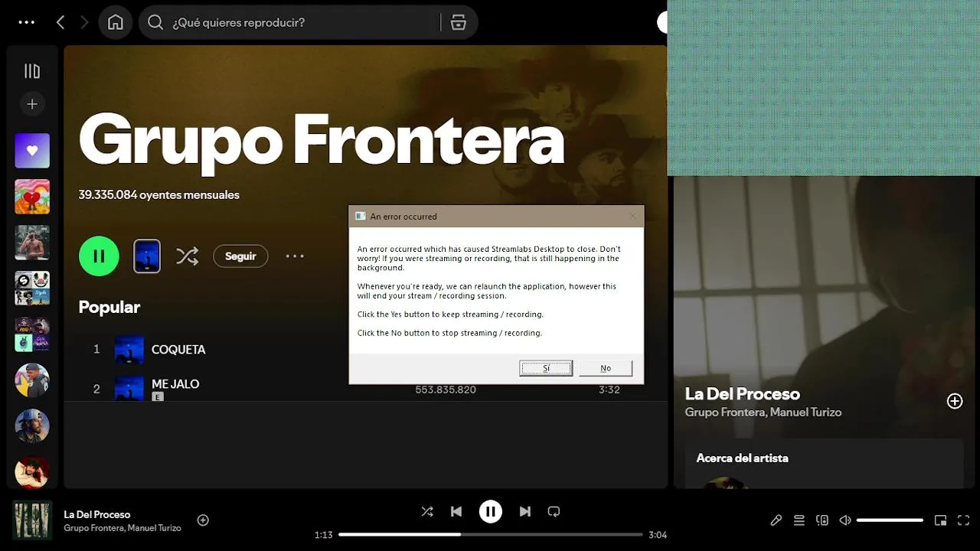Seek on the song progress bar

491,534
